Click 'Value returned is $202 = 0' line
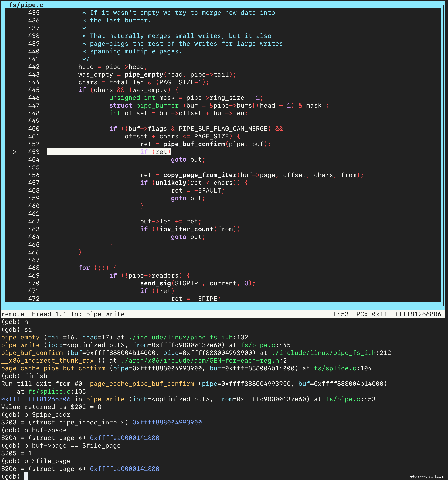448x480 pixels. pos(51,407)
